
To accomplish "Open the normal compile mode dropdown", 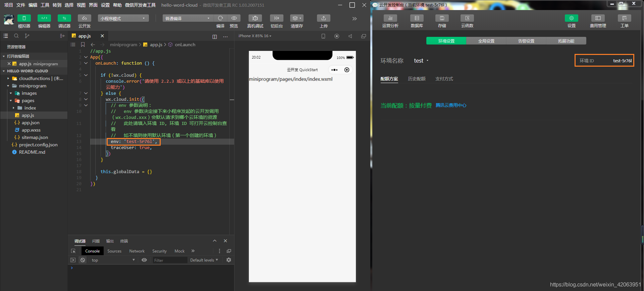I will click(x=188, y=18).
